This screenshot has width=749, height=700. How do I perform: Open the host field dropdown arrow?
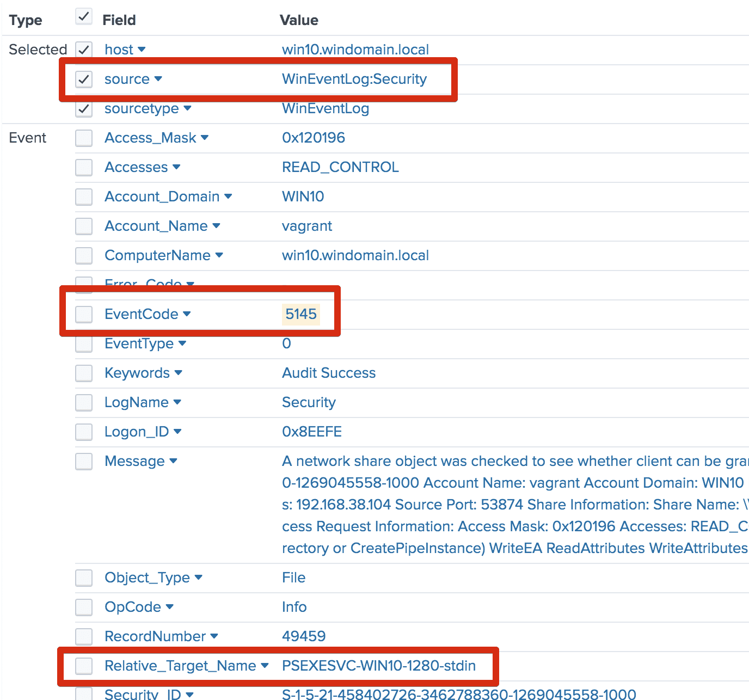coord(142,50)
